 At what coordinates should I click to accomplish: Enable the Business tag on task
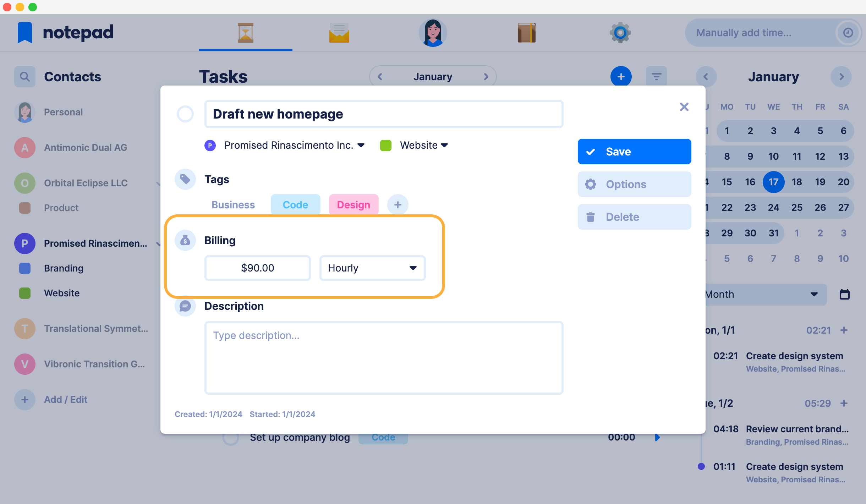(234, 204)
